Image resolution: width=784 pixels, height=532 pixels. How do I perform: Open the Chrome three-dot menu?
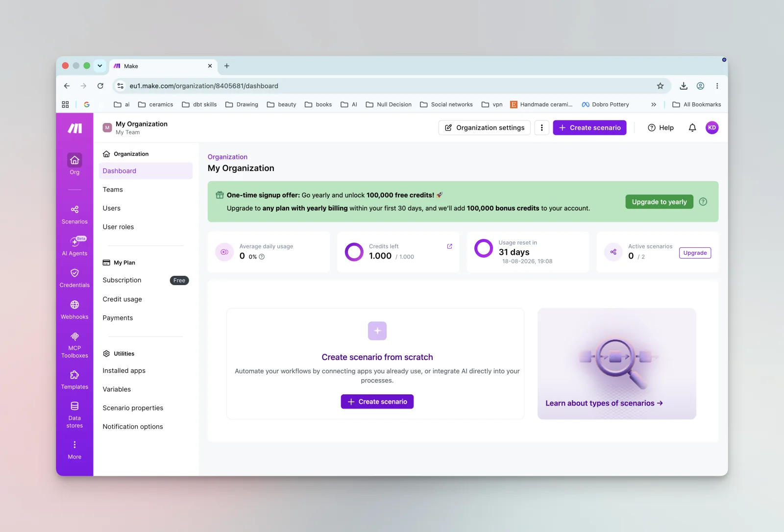point(717,86)
